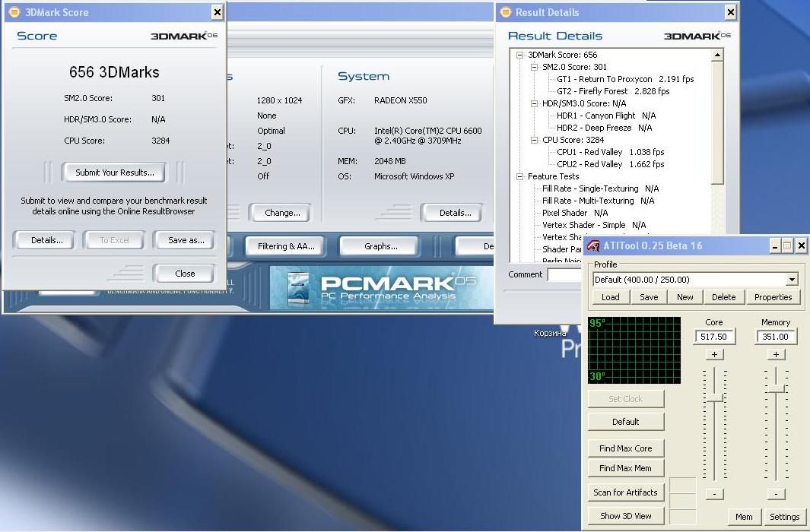Decrease Core clock with minus button

click(x=714, y=494)
